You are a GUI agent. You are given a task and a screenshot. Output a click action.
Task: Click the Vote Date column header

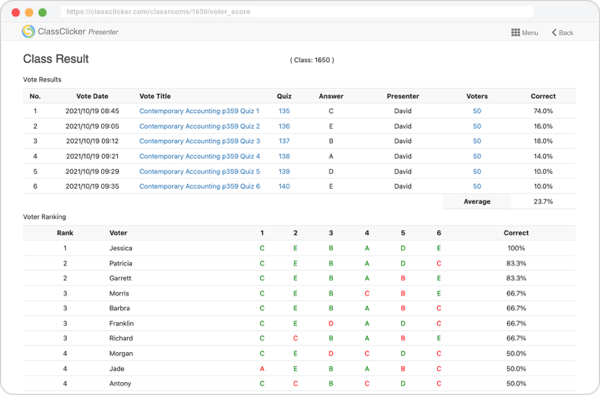click(x=92, y=96)
